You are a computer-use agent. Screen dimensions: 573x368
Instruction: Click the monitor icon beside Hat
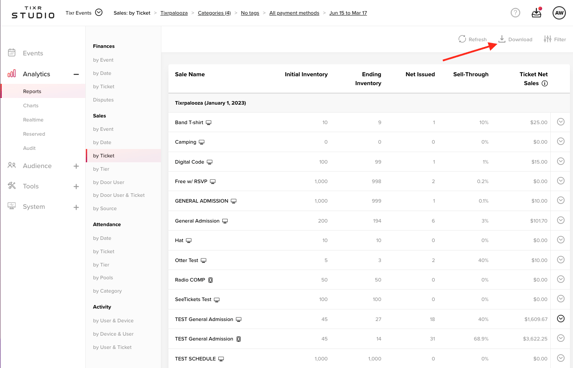189,240
